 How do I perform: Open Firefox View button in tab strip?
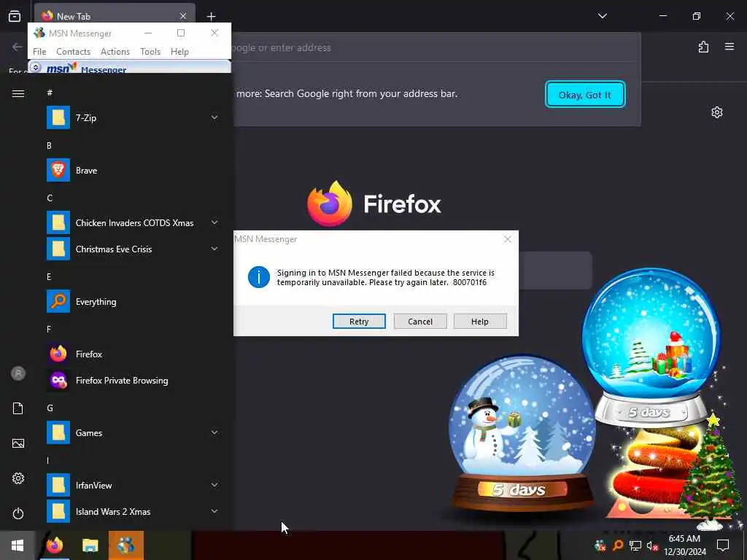click(x=15, y=16)
